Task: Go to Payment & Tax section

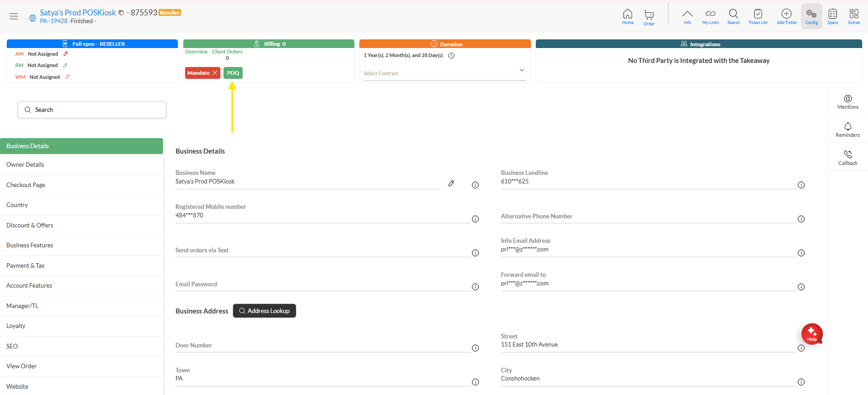Action: [26, 265]
